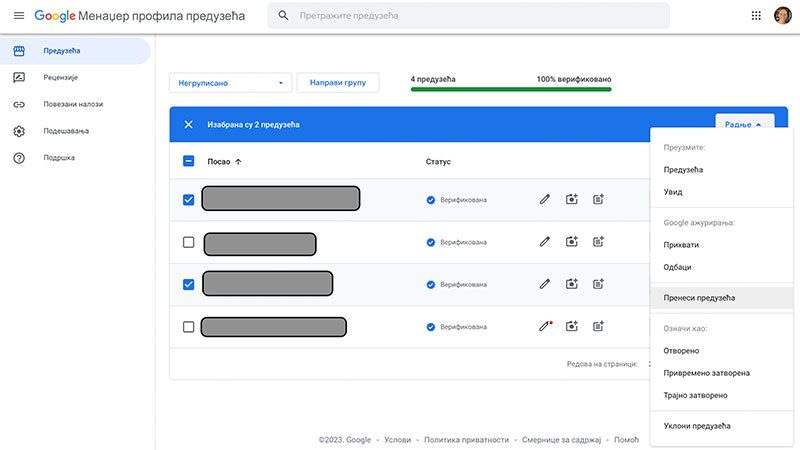
Task: Open Подршка in the sidebar
Action: (x=59, y=158)
